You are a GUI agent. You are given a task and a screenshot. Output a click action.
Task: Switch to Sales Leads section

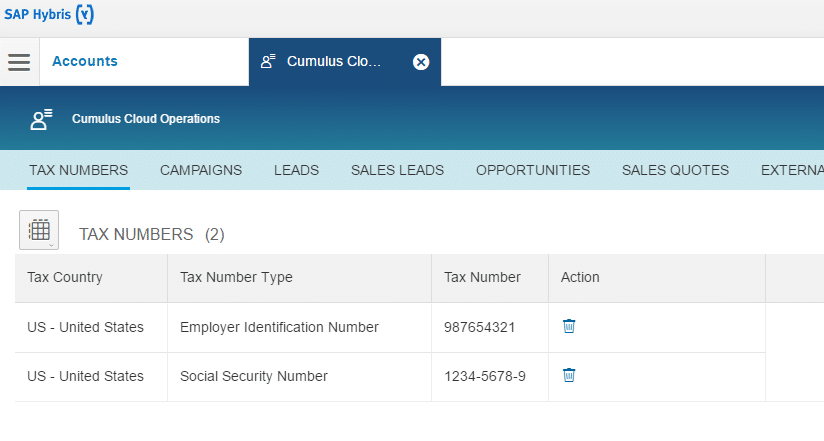tap(397, 170)
